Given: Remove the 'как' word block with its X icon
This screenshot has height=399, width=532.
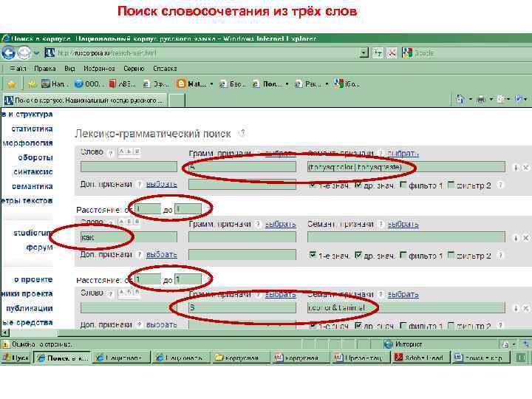Looking at the screenshot, I should pyautogui.click(x=525, y=238).
